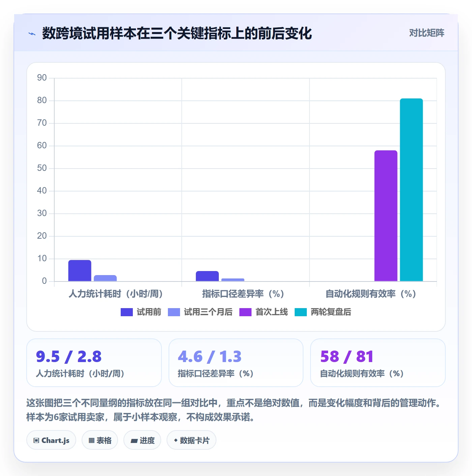Click the purple 首次上线 bar in the chart
The width and height of the screenshot is (472, 476).
pos(386,216)
